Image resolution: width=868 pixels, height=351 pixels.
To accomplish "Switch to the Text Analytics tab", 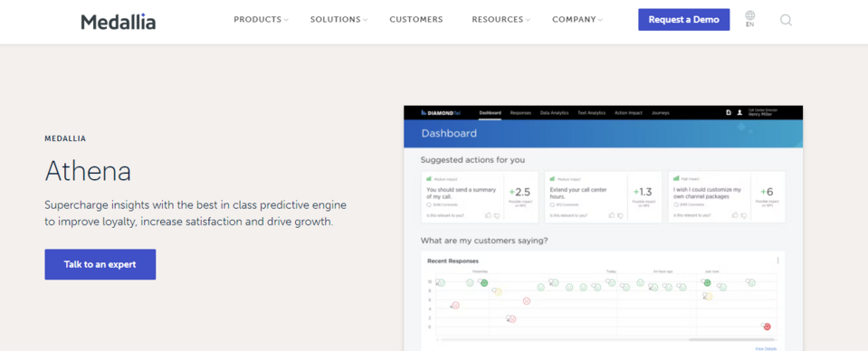I will [x=592, y=113].
